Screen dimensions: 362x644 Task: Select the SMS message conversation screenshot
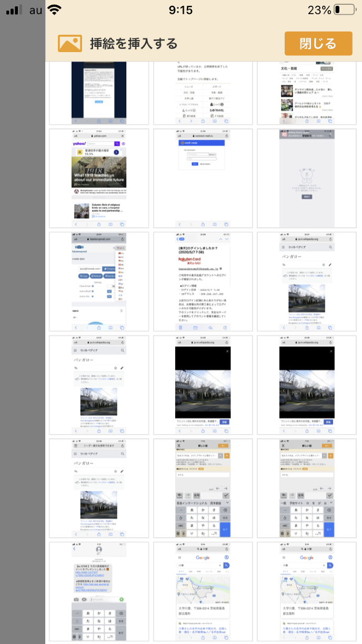click(99, 591)
